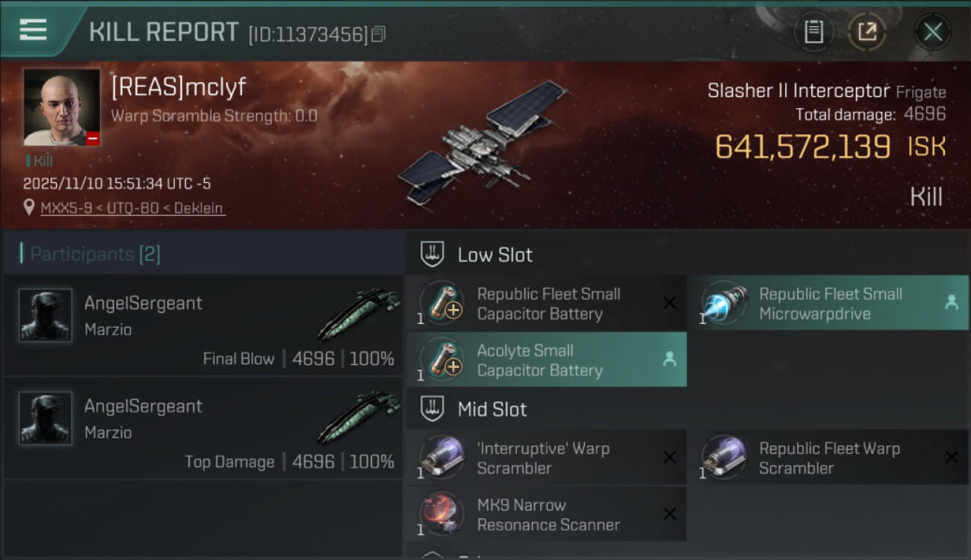This screenshot has width=971, height=560.
Task: Click the 641,572,139 ISK value
Action: tap(831, 146)
